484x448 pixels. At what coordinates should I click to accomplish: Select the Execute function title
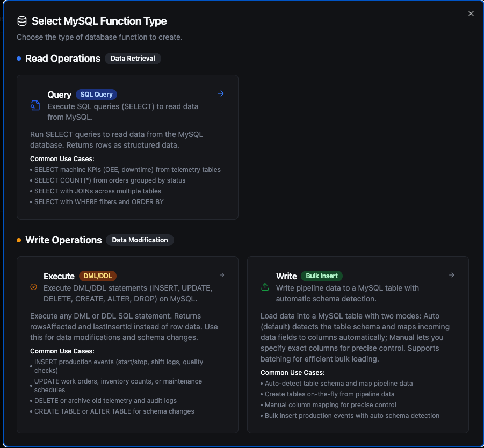click(x=59, y=276)
